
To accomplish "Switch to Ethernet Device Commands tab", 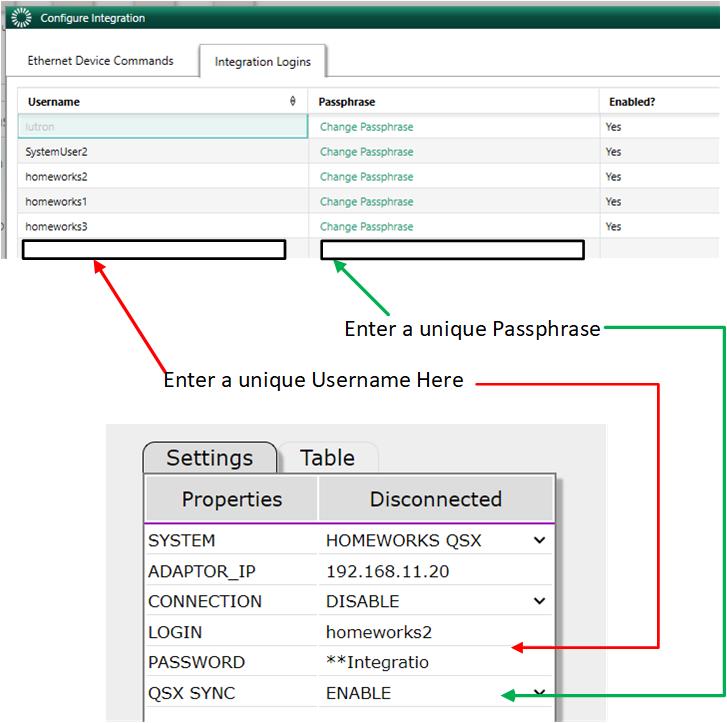I will (100, 61).
